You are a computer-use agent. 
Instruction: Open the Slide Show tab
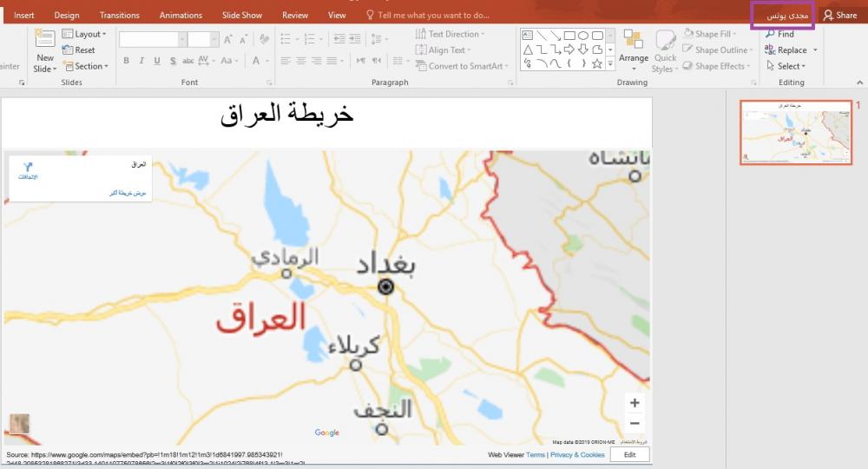click(x=242, y=15)
